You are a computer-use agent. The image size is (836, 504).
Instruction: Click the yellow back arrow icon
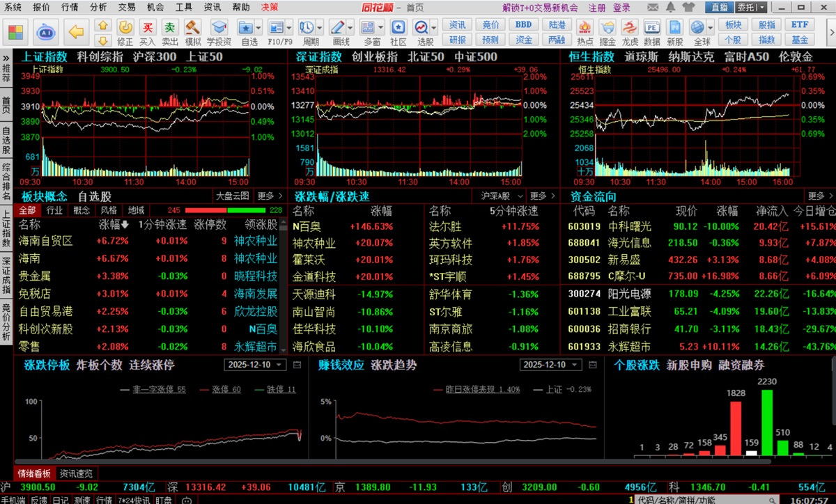(x=77, y=31)
